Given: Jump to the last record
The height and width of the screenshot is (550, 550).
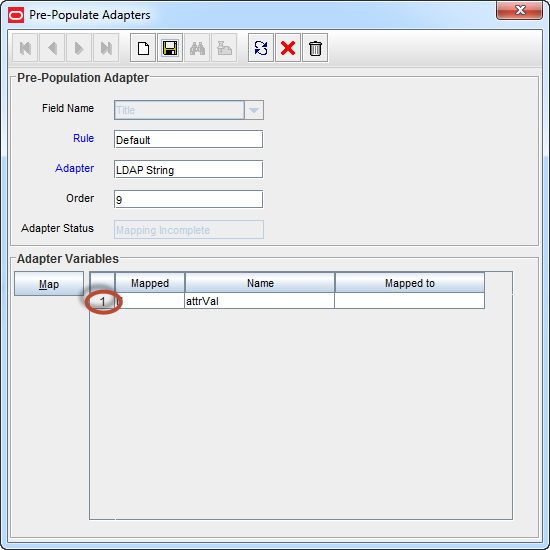Looking at the screenshot, I should pos(106,48).
